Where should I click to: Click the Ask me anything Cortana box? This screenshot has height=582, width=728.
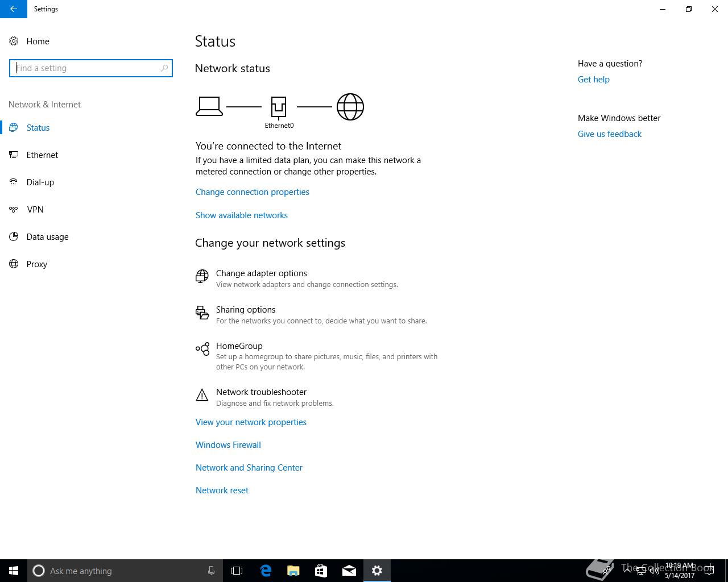pos(125,571)
